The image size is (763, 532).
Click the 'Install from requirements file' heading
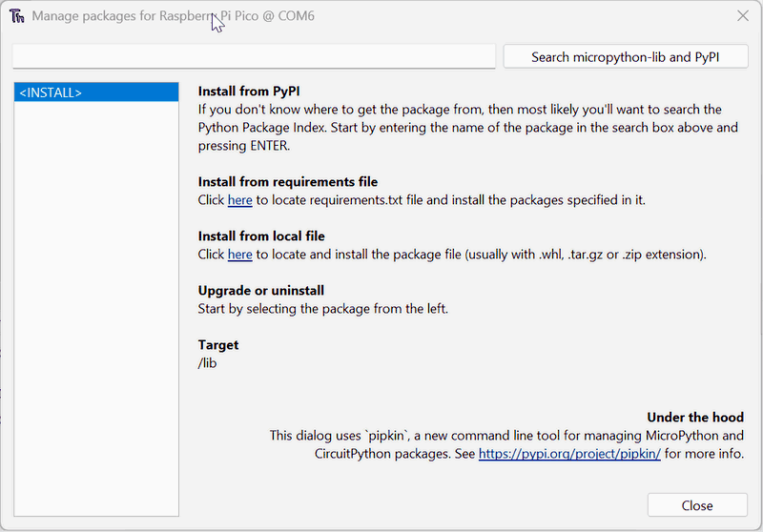click(288, 182)
